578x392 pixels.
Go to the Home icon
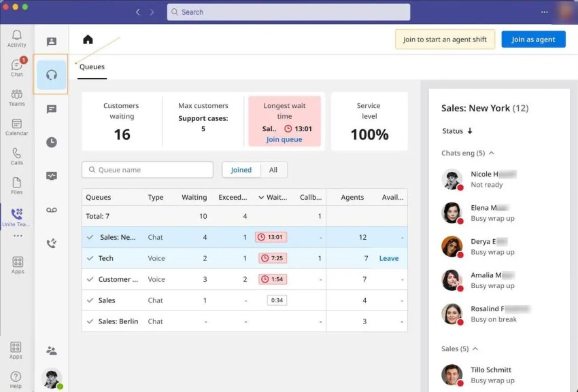tap(88, 39)
